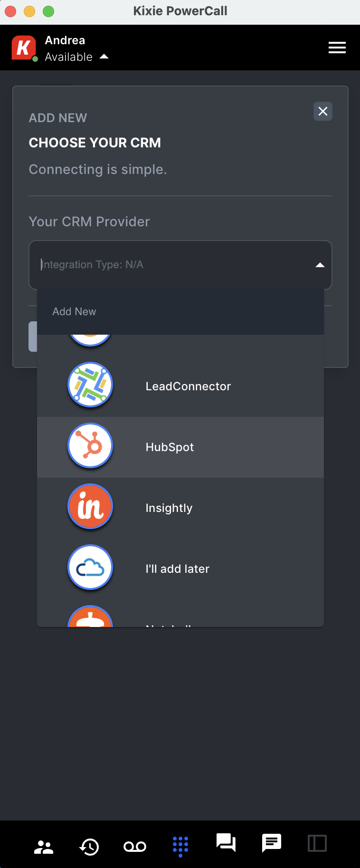The image size is (360, 868).
Task: Choose the I'll add later option
Action: point(180,569)
